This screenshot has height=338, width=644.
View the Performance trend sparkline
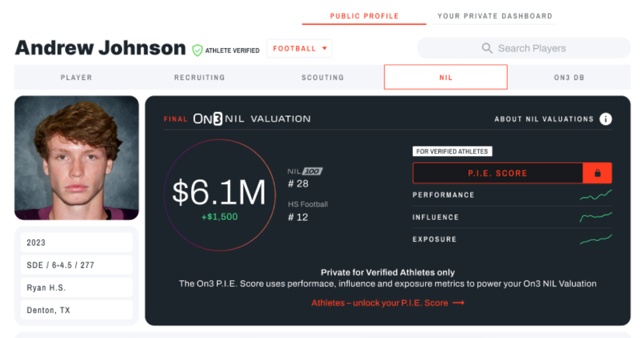click(x=596, y=195)
